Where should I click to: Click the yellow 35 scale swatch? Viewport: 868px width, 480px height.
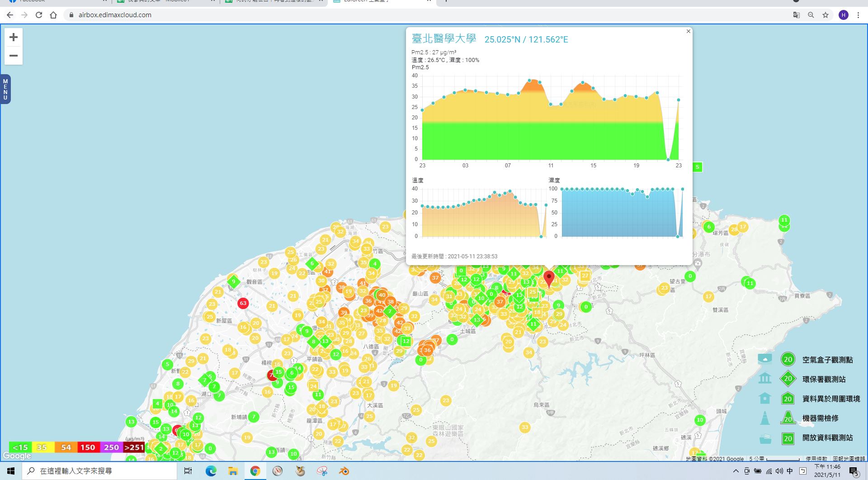click(x=43, y=447)
